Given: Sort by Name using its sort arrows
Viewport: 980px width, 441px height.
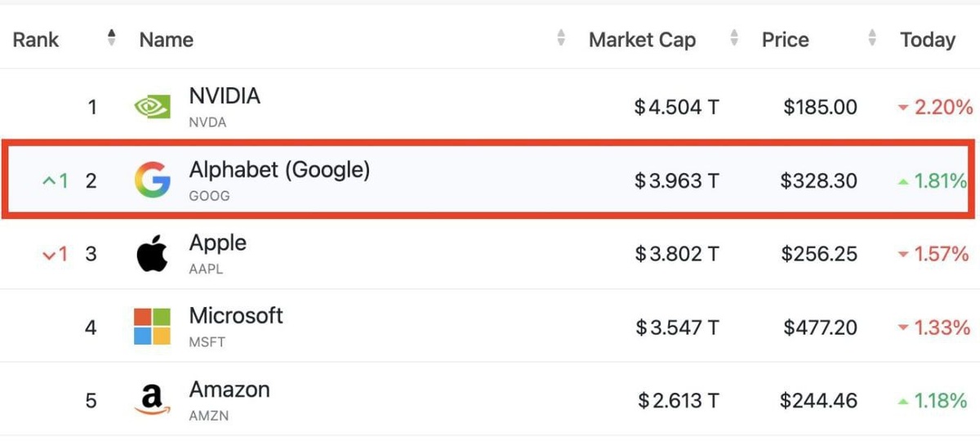Looking at the screenshot, I should click(x=561, y=38).
